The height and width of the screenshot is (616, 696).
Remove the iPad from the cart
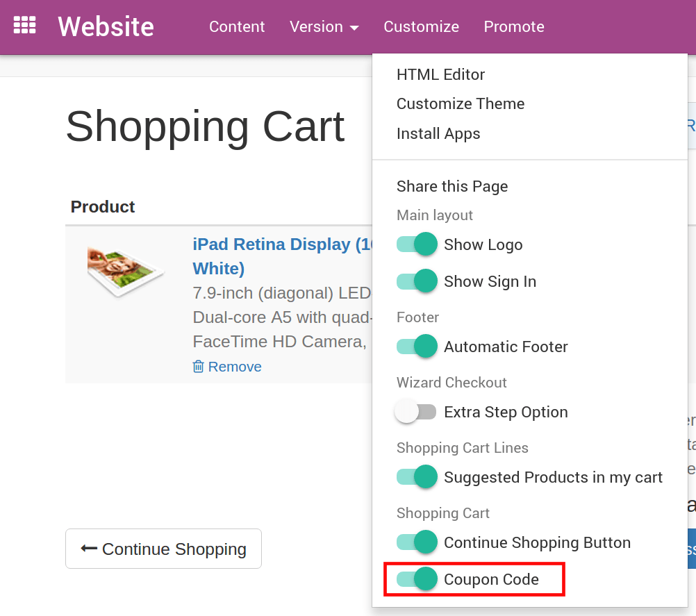coord(235,366)
